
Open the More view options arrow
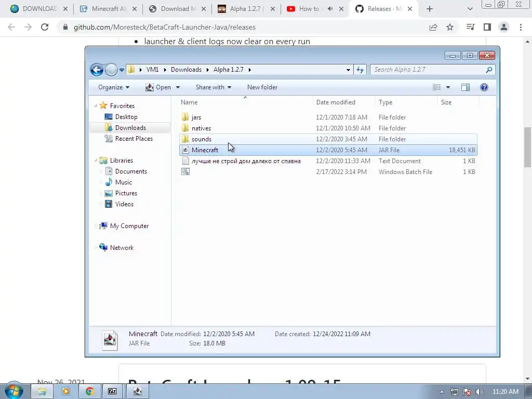click(x=448, y=87)
